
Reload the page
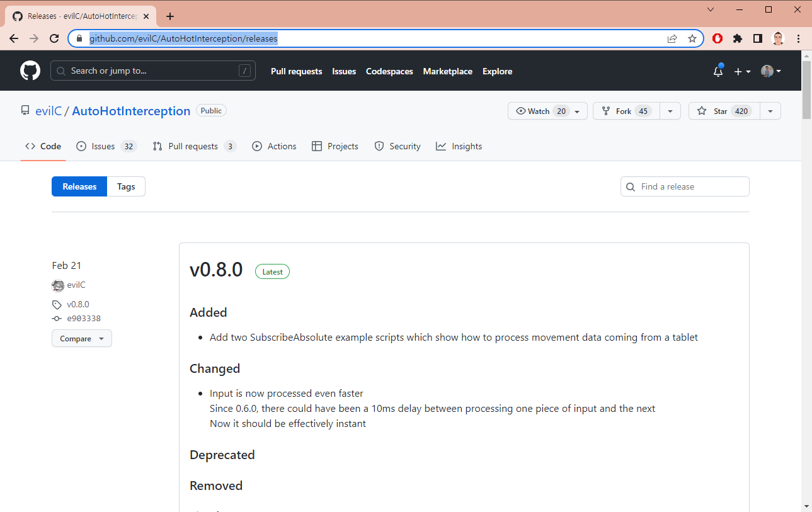pyautogui.click(x=54, y=38)
